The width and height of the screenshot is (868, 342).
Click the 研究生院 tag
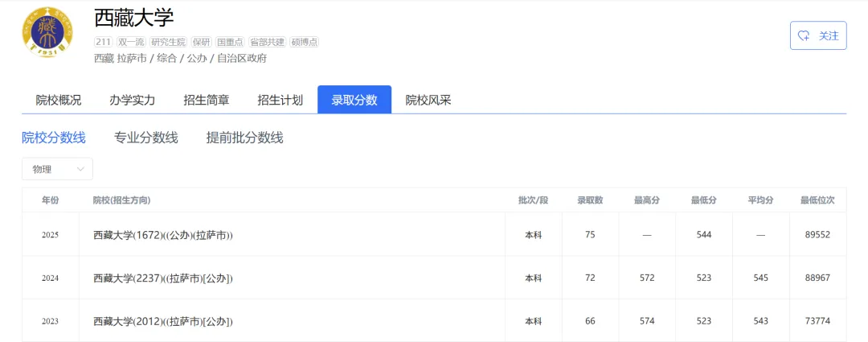(169, 42)
